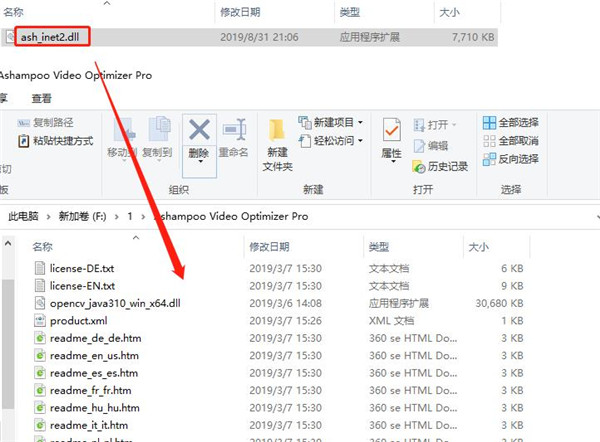The image size is (600, 442).
Task: Click the Move to (移动到) icon
Action: point(123,129)
